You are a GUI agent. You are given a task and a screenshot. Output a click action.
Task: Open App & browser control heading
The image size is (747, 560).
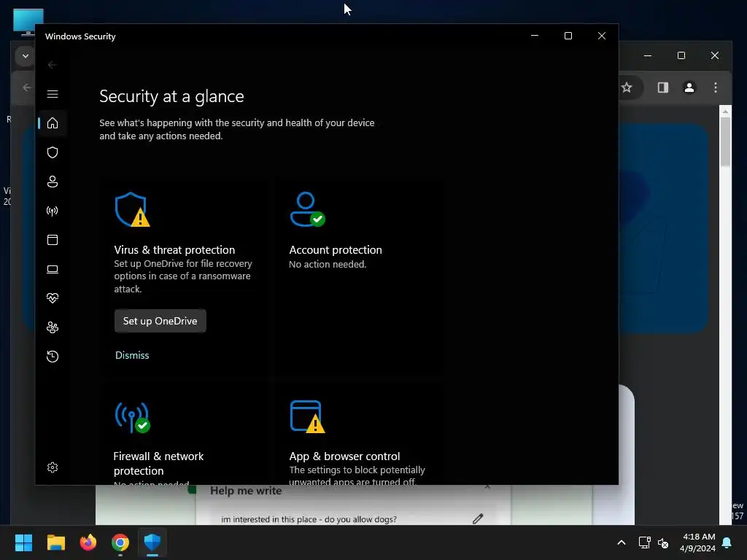pos(344,456)
